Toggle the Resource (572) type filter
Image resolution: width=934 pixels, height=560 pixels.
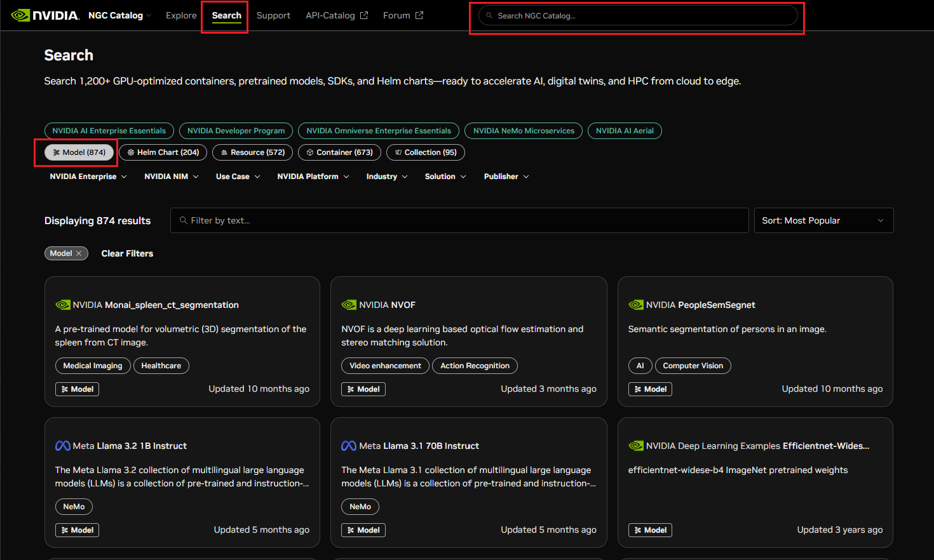253,152
